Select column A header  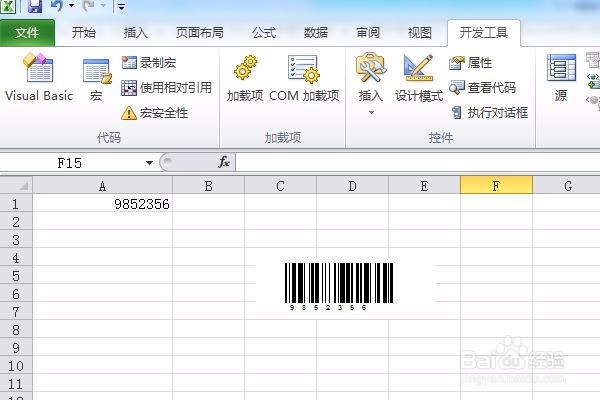coord(103,186)
